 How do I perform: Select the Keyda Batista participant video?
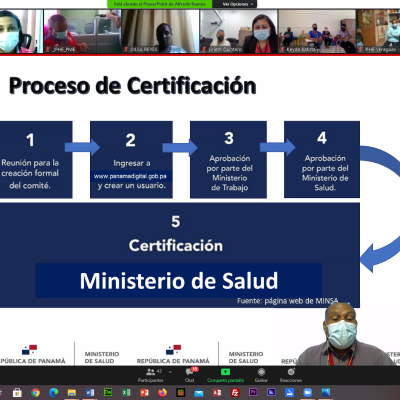(317, 31)
